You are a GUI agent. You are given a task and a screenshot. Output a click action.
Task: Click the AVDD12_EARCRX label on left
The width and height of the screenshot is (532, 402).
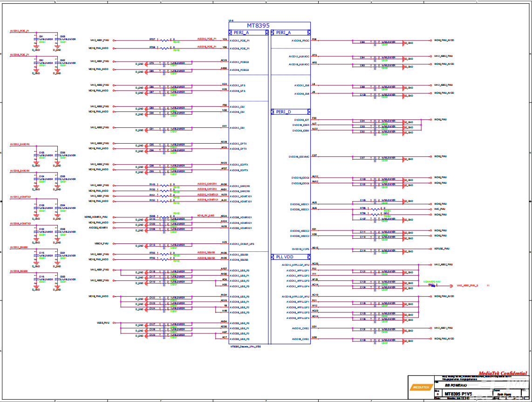20,144
